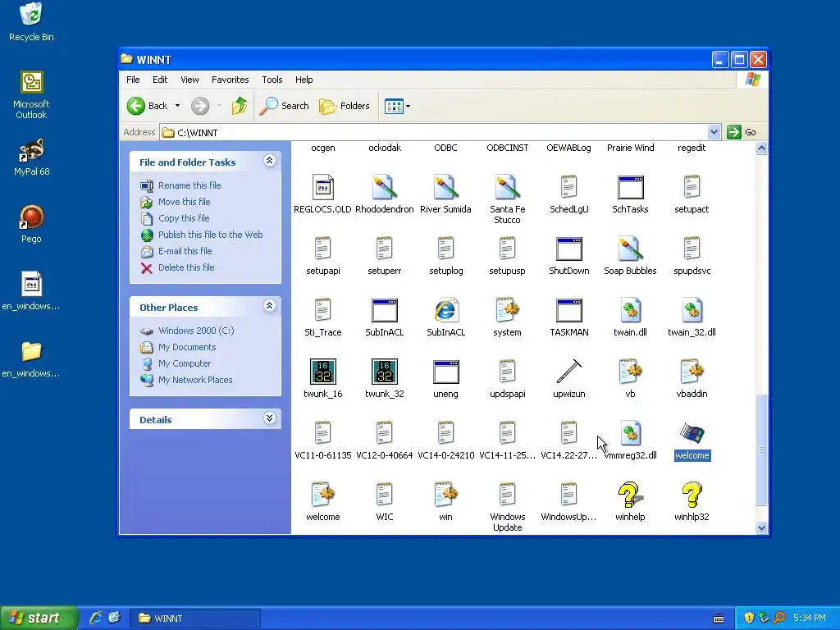This screenshot has width=840, height=630.
Task: Select the SchedLgU text file
Action: (x=568, y=188)
